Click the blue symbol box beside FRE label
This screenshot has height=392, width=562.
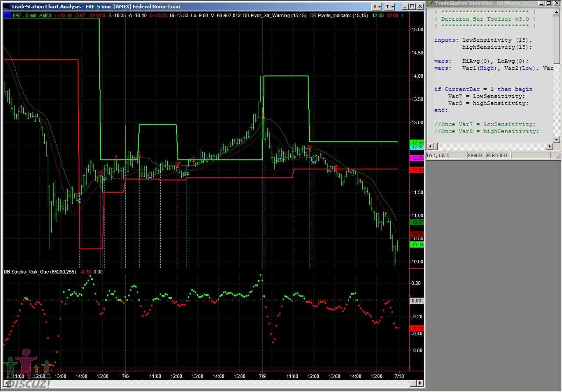click(x=7, y=15)
